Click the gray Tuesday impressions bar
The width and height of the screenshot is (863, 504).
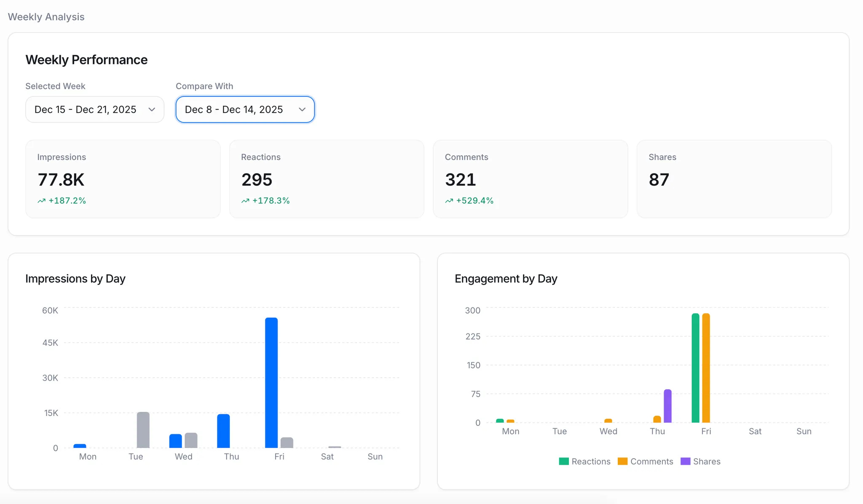point(143,429)
